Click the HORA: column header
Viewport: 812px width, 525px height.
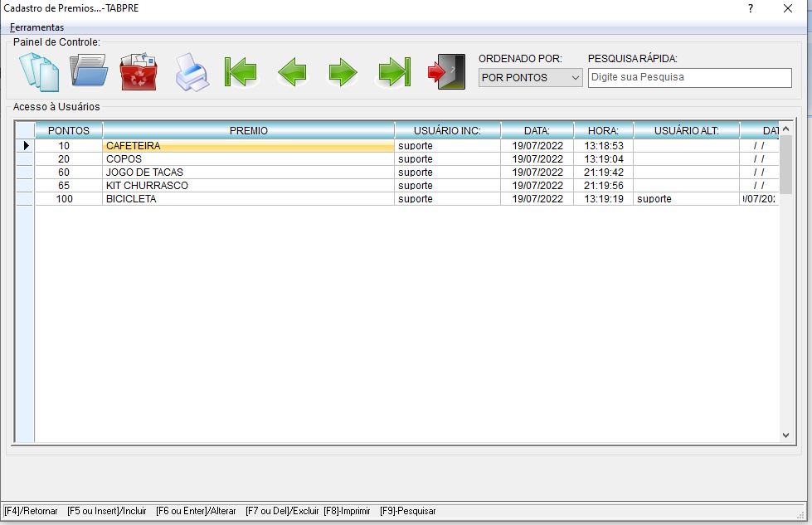(x=603, y=130)
